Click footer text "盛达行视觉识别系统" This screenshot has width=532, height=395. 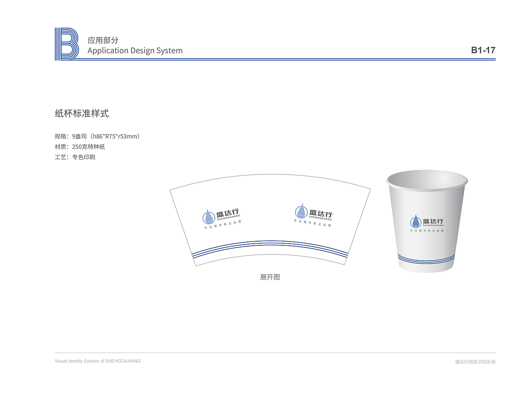coord(475,362)
